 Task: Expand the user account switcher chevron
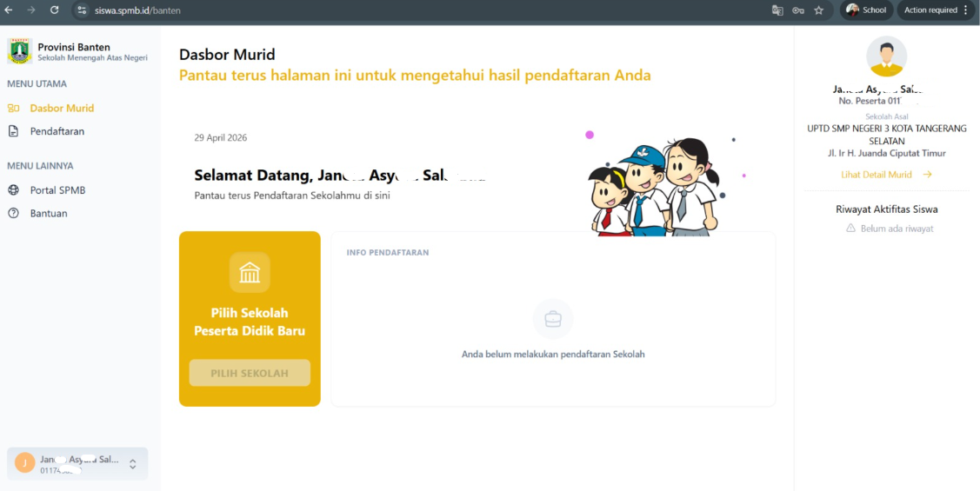pos(132,464)
